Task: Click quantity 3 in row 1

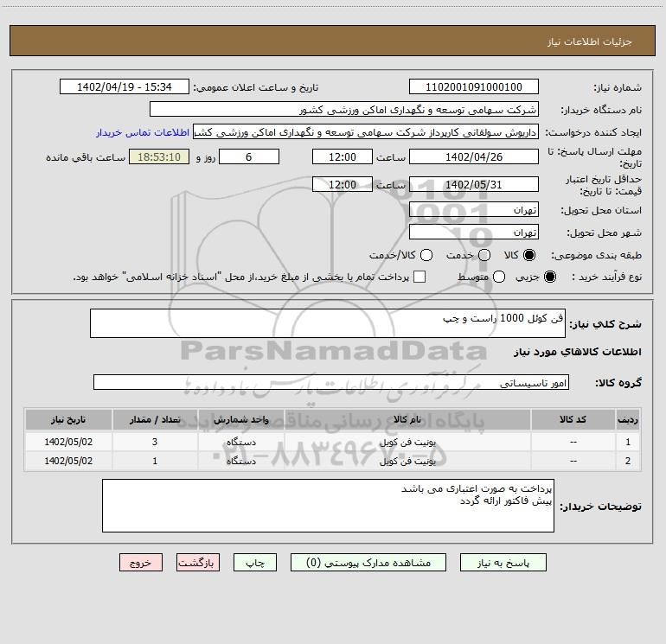Action: coord(155,442)
